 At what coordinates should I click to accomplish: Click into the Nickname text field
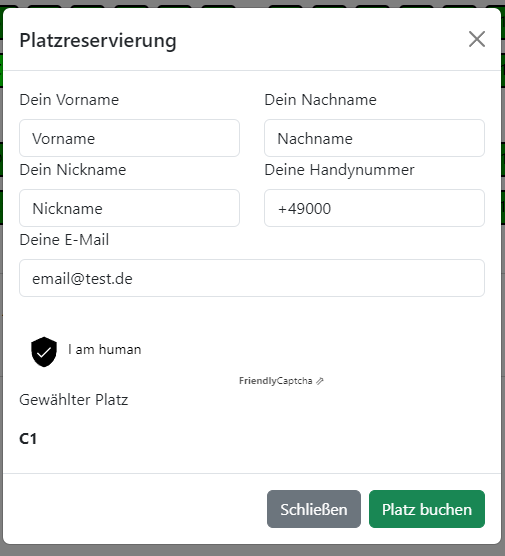coord(129,208)
